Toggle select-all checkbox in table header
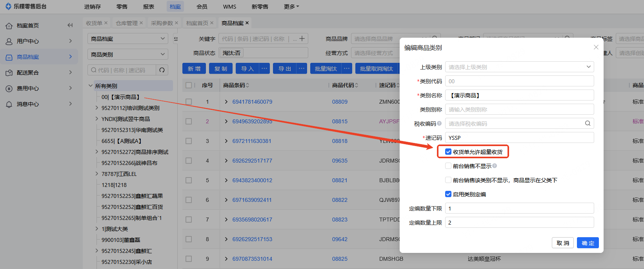 point(189,85)
